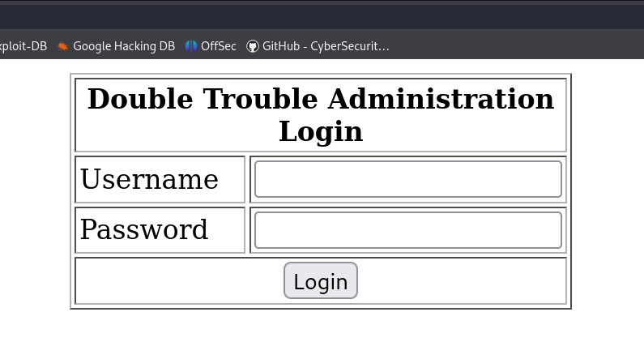This screenshot has width=644, height=359.
Task: Click the Password label text
Action: (x=144, y=230)
